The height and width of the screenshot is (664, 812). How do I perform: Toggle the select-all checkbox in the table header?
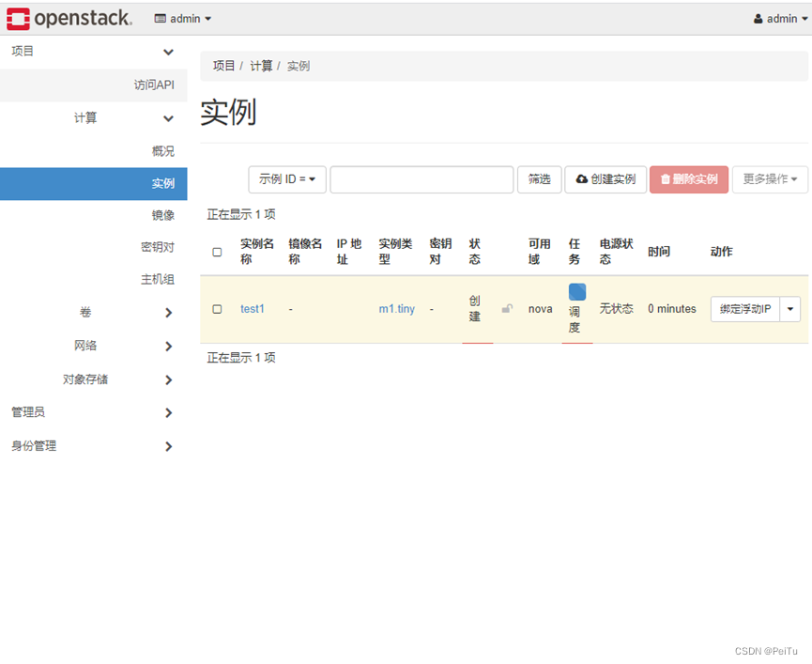tap(217, 252)
